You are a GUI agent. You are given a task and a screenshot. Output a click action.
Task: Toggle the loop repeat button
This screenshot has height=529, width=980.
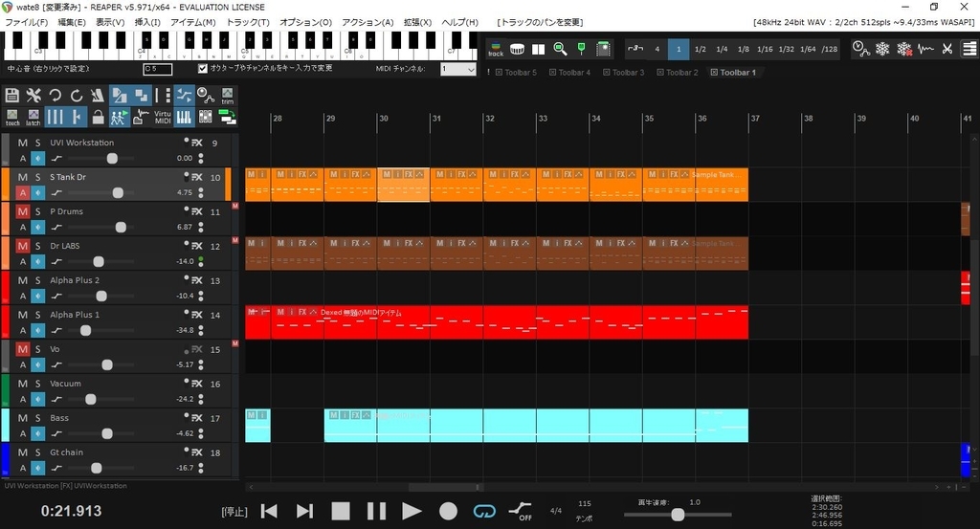[484, 511]
